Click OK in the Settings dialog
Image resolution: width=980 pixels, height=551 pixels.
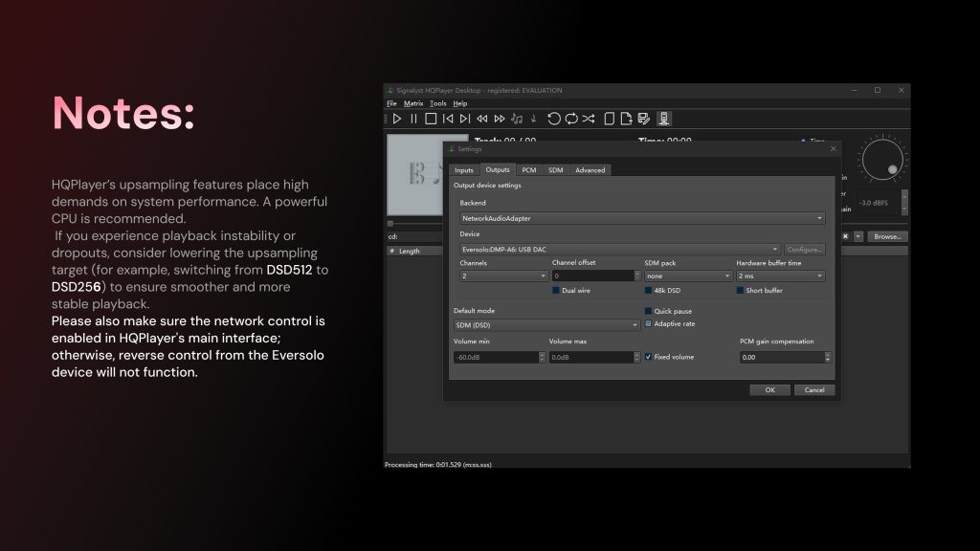769,389
